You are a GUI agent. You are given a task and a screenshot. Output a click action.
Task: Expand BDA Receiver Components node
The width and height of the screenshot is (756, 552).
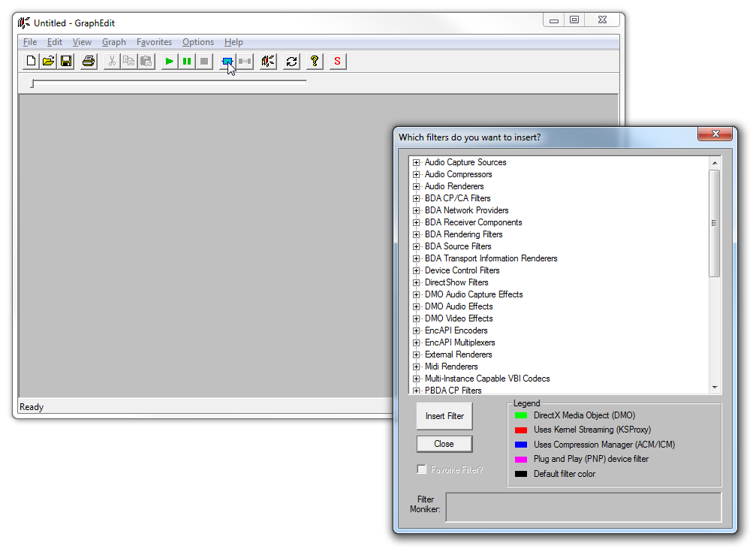click(x=416, y=223)
